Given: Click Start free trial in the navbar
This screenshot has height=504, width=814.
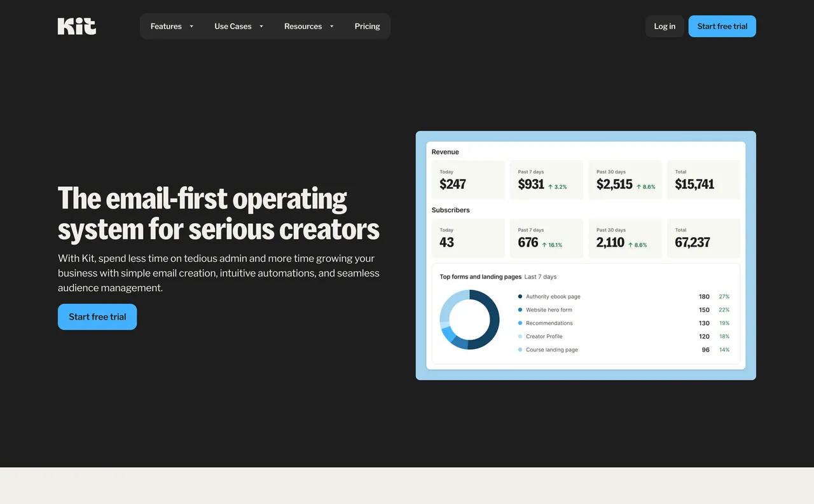Looking at the screenshot, I should point(722,26).
